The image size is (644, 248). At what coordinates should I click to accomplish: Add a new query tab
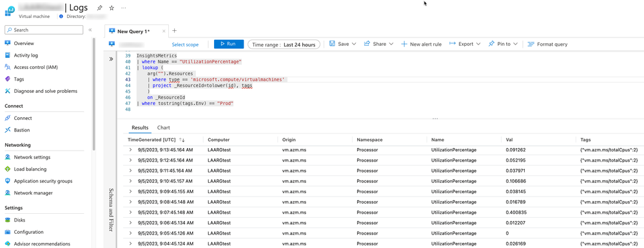coord(174,31)
